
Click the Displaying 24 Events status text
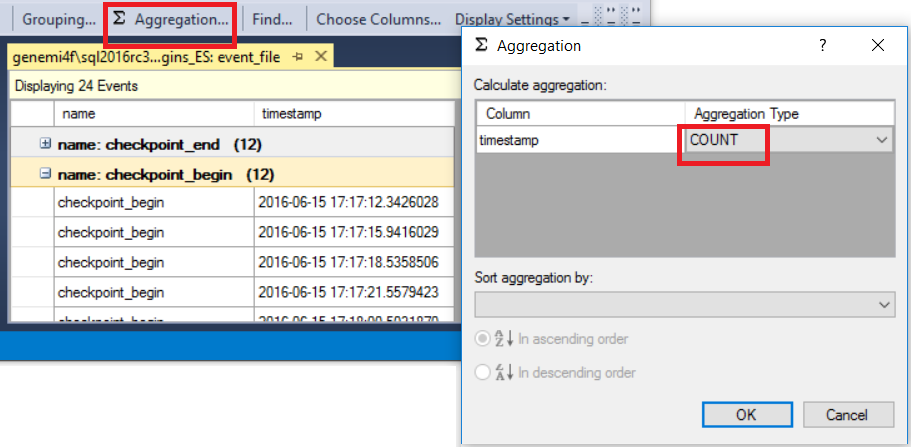[x=76, y=86]
